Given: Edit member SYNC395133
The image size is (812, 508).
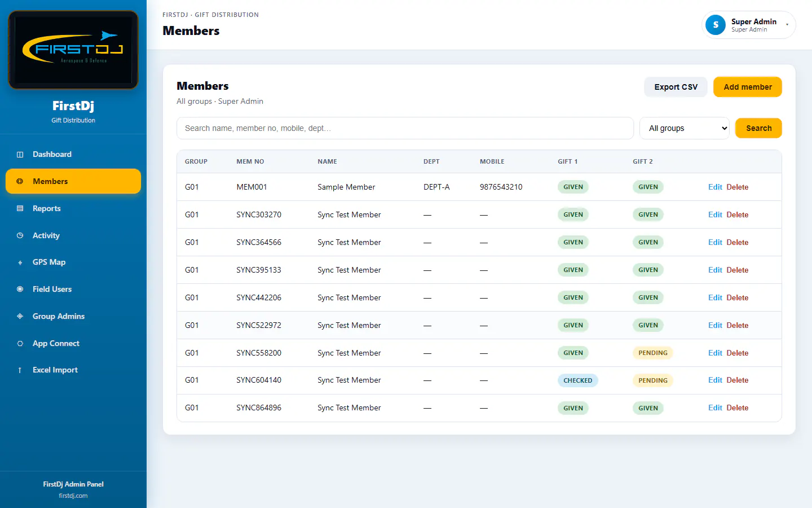Looking at the screenshot, I should pos(715,270).
